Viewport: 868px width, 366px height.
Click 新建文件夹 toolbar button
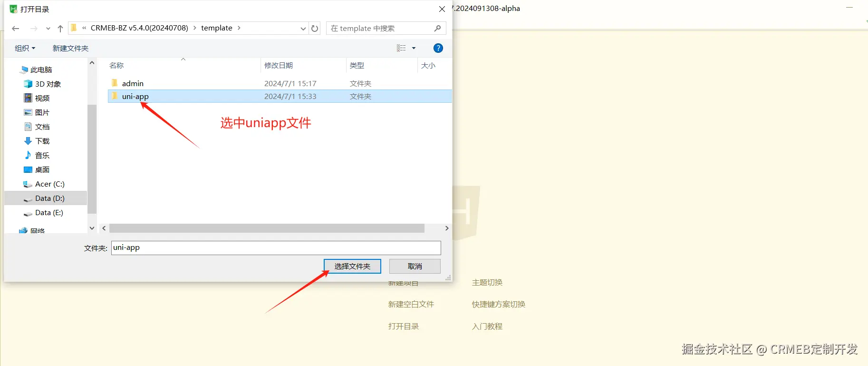[x=70, y=48]
